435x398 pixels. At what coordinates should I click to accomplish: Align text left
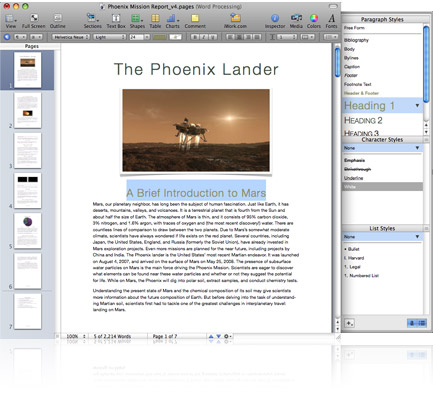point(230,37)
